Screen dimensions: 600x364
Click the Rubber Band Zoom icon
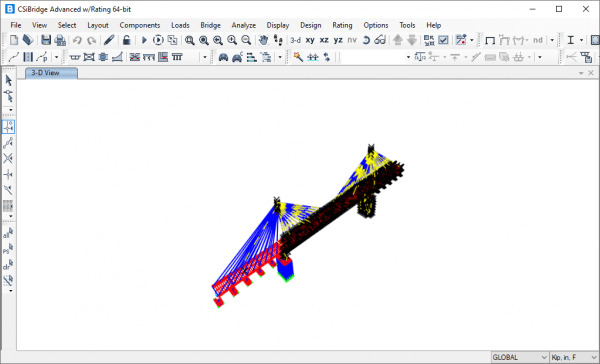(x=189, y=40)
